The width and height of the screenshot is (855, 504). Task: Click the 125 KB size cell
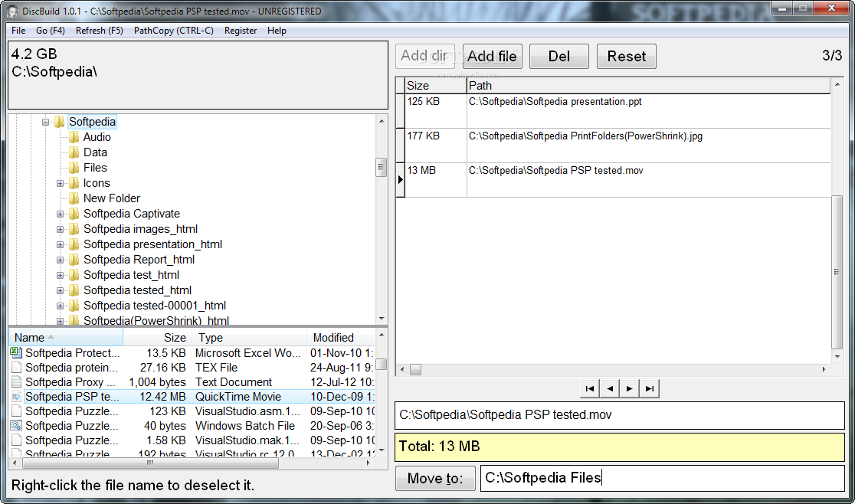436,111
